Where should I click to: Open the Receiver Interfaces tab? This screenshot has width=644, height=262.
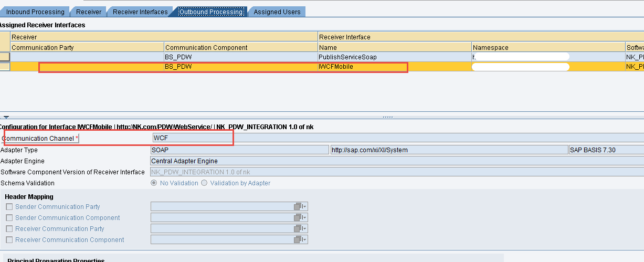(140, 12)
